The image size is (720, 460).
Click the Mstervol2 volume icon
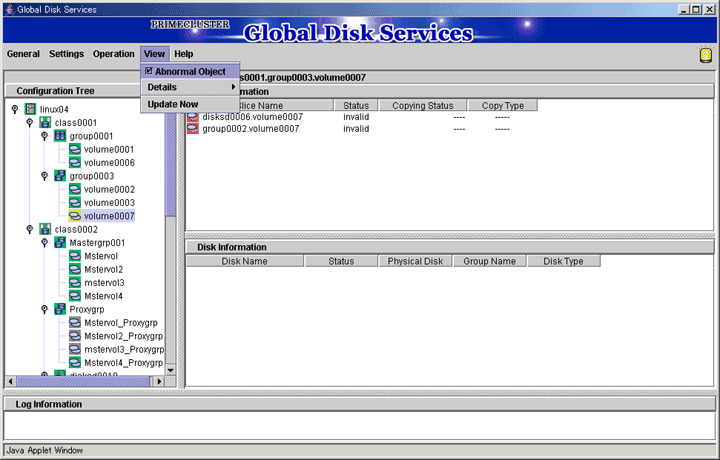[74, 269]
